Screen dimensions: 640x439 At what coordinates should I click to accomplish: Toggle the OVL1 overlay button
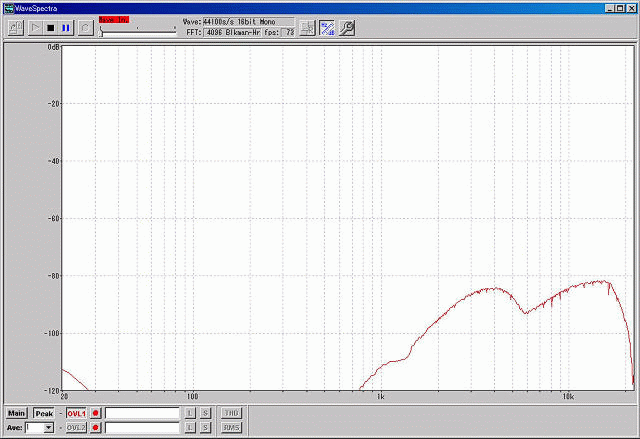[77, 413]
